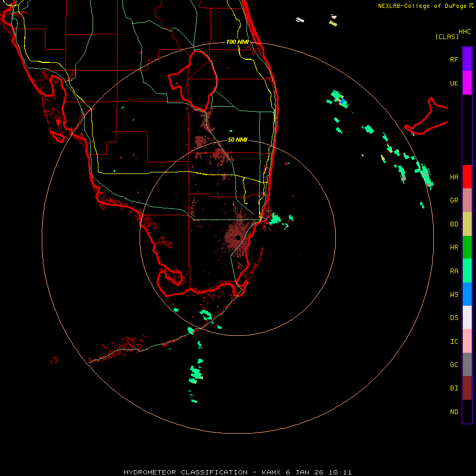Click the blue wet snow radar pixel

click(342, 102)
